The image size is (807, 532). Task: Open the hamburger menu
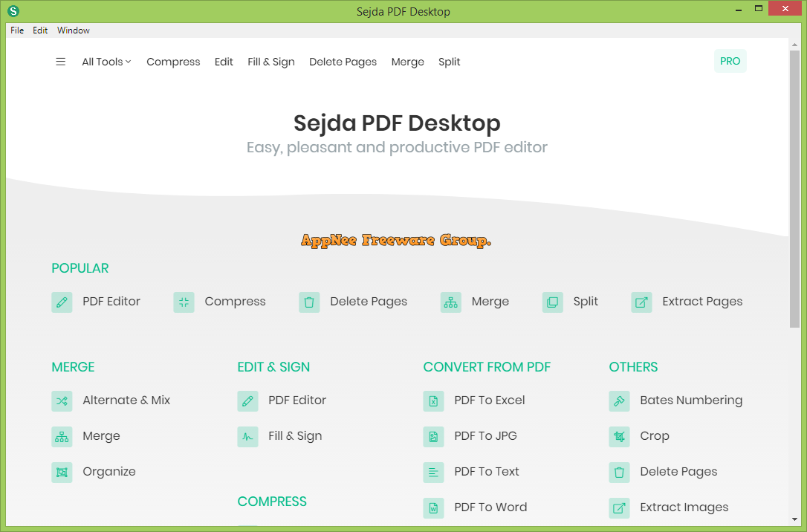pos(60,62)
